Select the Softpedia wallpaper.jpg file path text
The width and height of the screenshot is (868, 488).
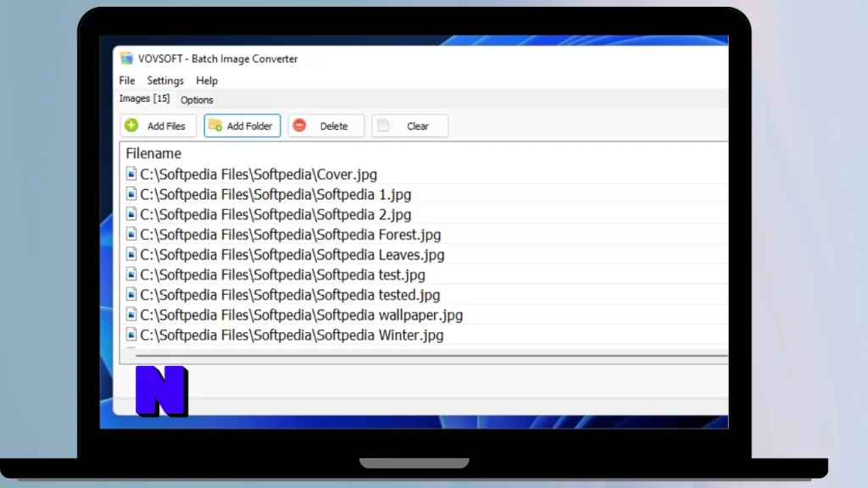(x=302, y=315)
